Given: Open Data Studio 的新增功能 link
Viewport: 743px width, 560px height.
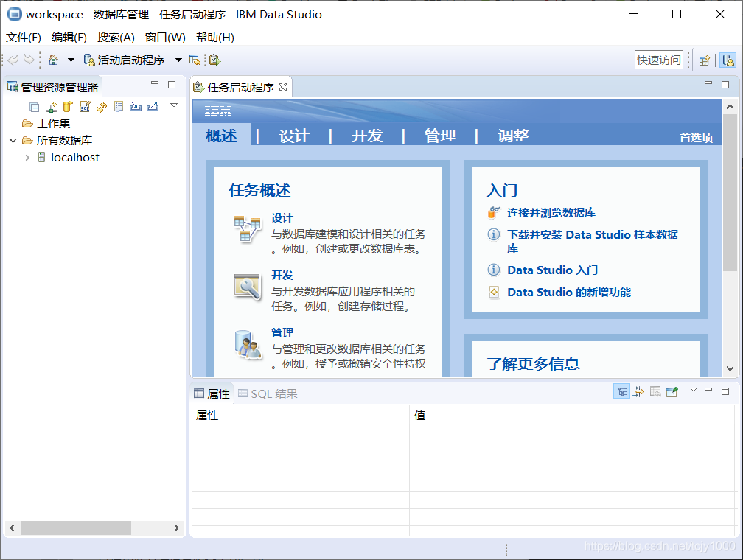Looking at the screenshot, I should pyautogui.click(x=568, y=293).
